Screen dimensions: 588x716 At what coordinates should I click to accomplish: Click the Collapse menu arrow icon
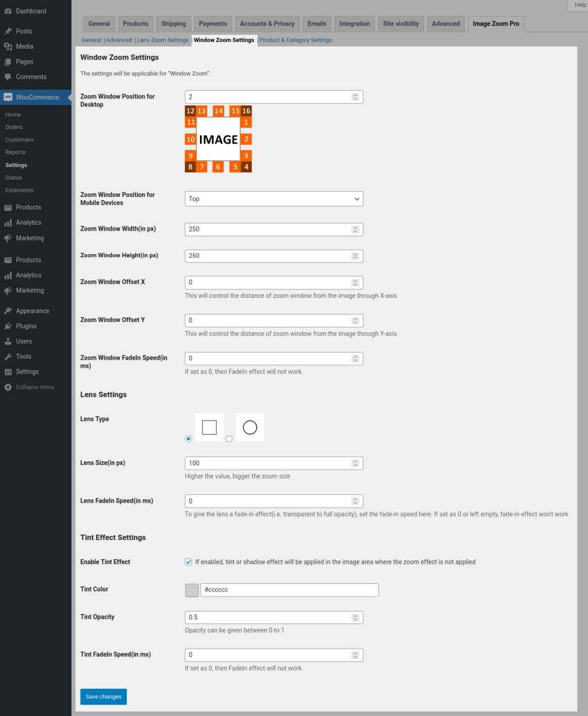[x=8, y=387]
